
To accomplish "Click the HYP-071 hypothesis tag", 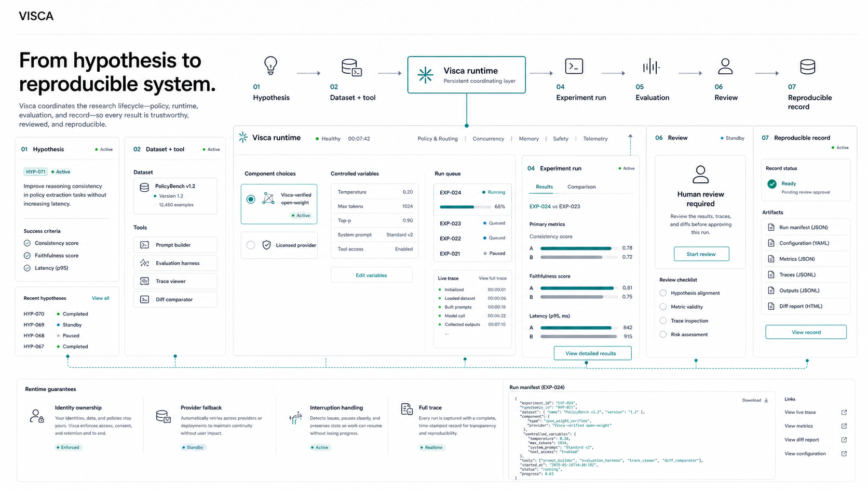I will click(x=36, y=171).
